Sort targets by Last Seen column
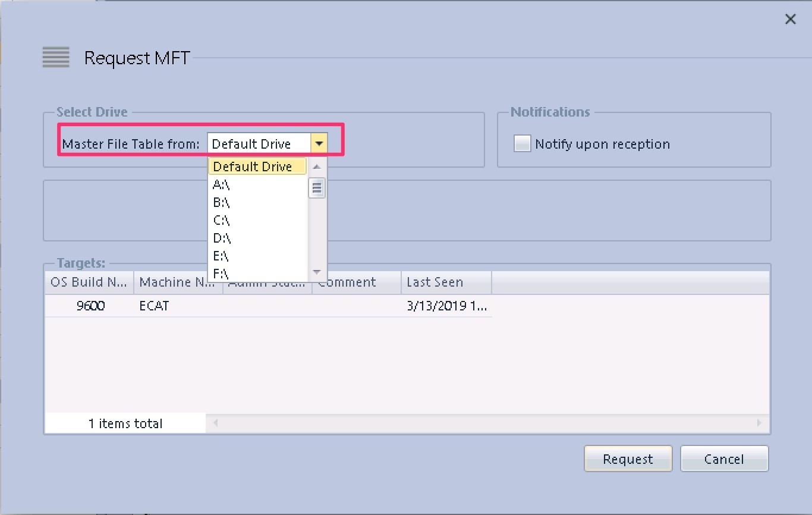Viewport: 812px width, 515px height. click(x=446, y=282)
